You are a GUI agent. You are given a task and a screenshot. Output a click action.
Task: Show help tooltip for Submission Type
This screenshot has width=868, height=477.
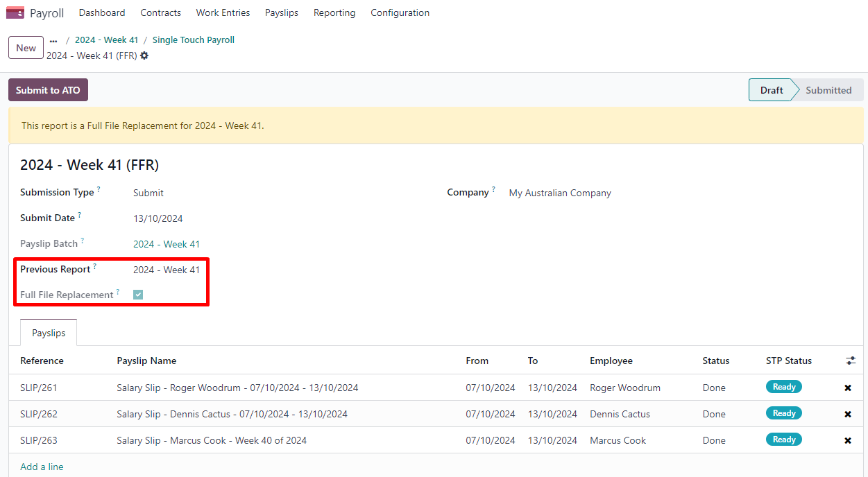pyautogui.click(x=99, y=189)
